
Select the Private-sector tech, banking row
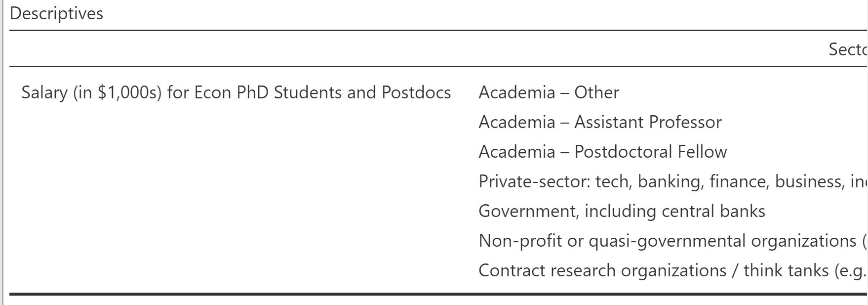pyautogui.click(x=673, y=181)
